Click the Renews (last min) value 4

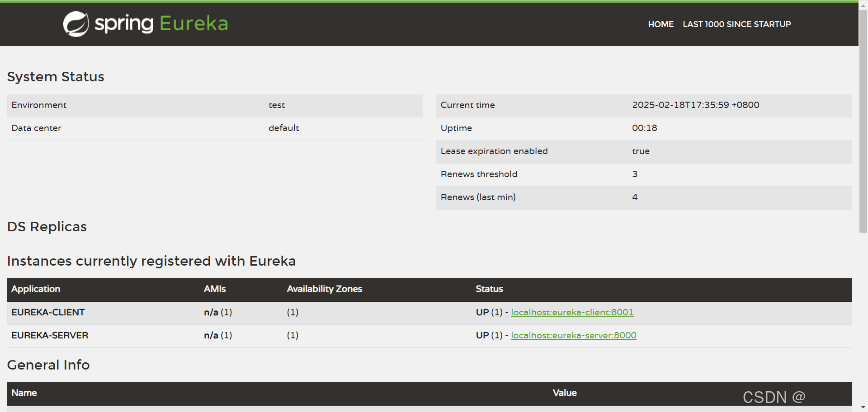635,197
